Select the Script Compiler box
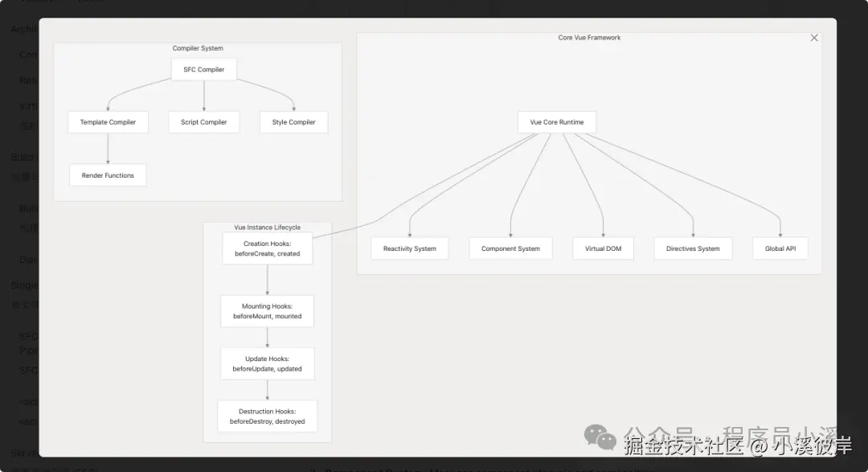Viewport: 868px width, 472px height. pos(203,122)
